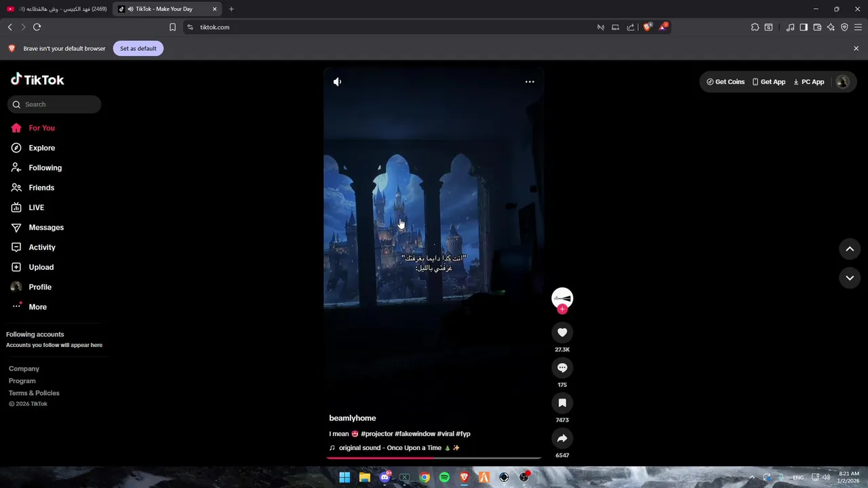Open the browser extensions puzzle icon

pyautogui.click(x=755, y=27)
